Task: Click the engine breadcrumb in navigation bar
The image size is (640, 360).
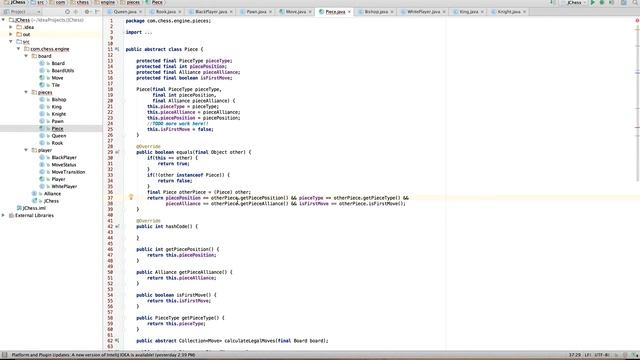Action: click(x=107, y=2)
